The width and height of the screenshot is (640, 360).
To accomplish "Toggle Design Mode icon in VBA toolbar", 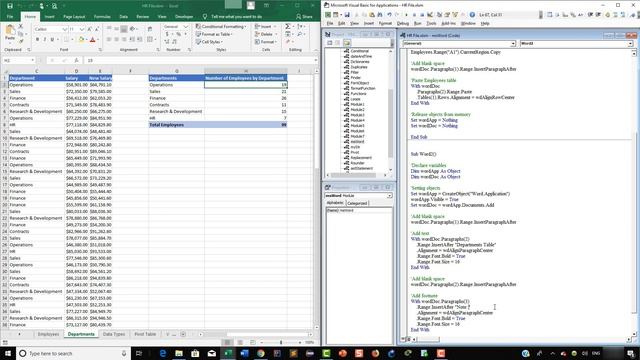I will [x=430, y=15].
